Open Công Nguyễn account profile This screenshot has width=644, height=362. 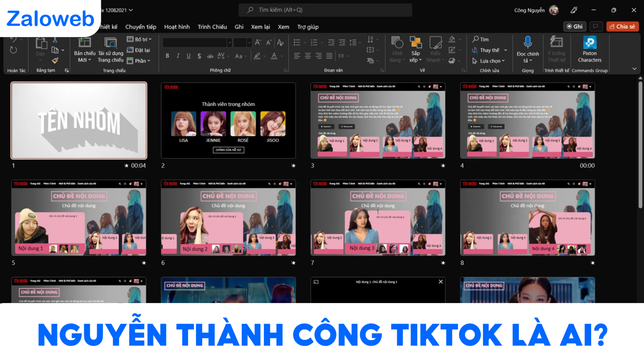pos(536,10)
